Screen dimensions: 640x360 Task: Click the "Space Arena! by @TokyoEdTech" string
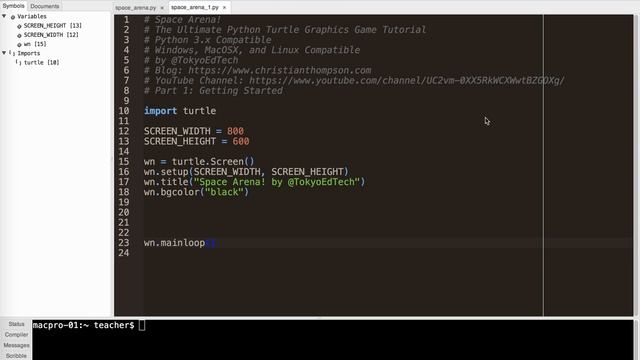(x=277, y=182)
